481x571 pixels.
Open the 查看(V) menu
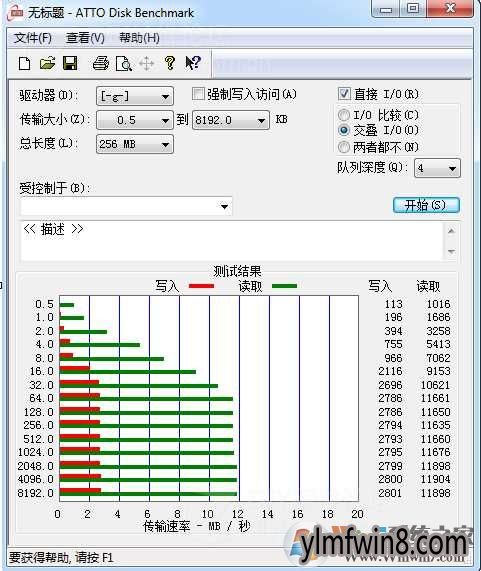coord(85,38)
